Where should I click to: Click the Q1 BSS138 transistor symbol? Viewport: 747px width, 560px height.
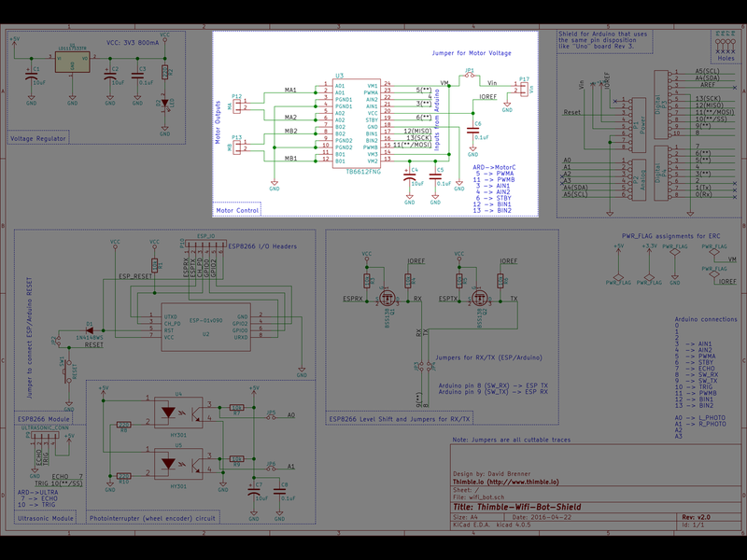388,298
